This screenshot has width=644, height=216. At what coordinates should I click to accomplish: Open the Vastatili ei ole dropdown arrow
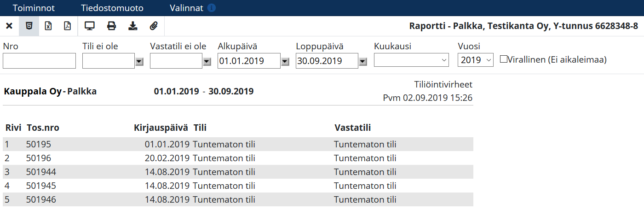coord(207,61)
